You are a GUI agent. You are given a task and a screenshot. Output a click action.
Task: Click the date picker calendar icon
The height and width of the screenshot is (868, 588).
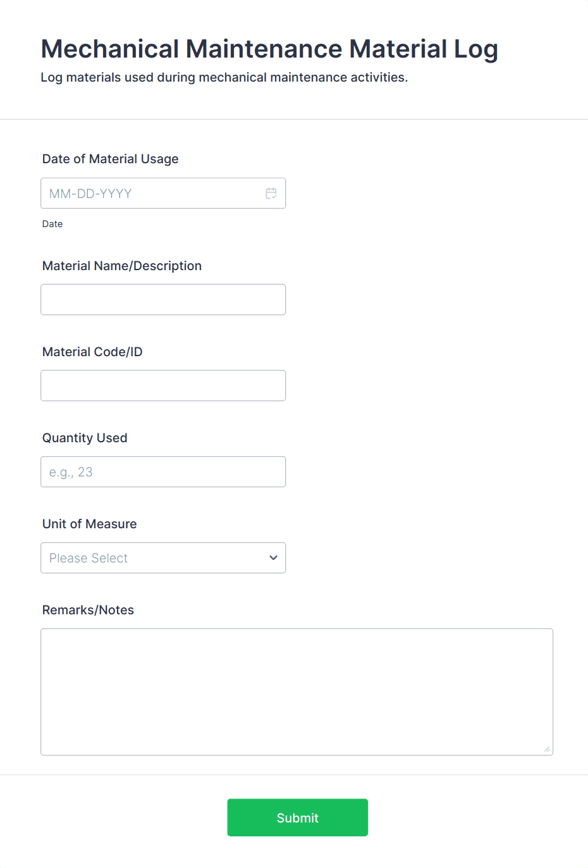click(x=271, y=193)
